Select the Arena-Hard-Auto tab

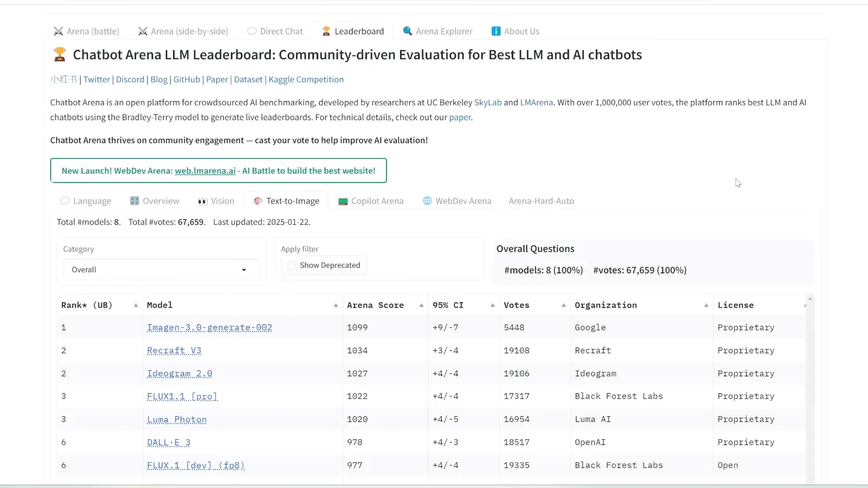(542, 201)
